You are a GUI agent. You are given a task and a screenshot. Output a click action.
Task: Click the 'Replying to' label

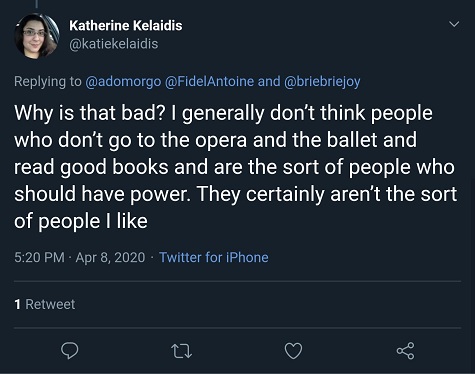48,82
